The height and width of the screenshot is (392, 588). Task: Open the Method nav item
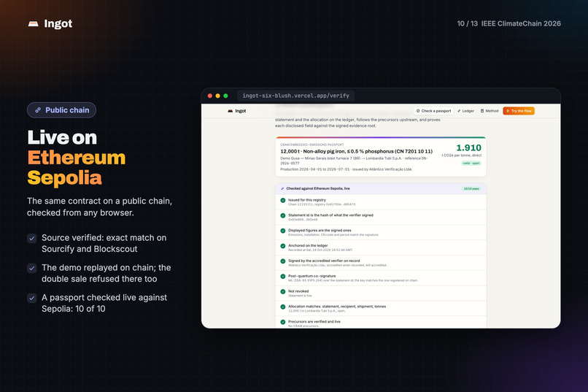pos(490,111)
